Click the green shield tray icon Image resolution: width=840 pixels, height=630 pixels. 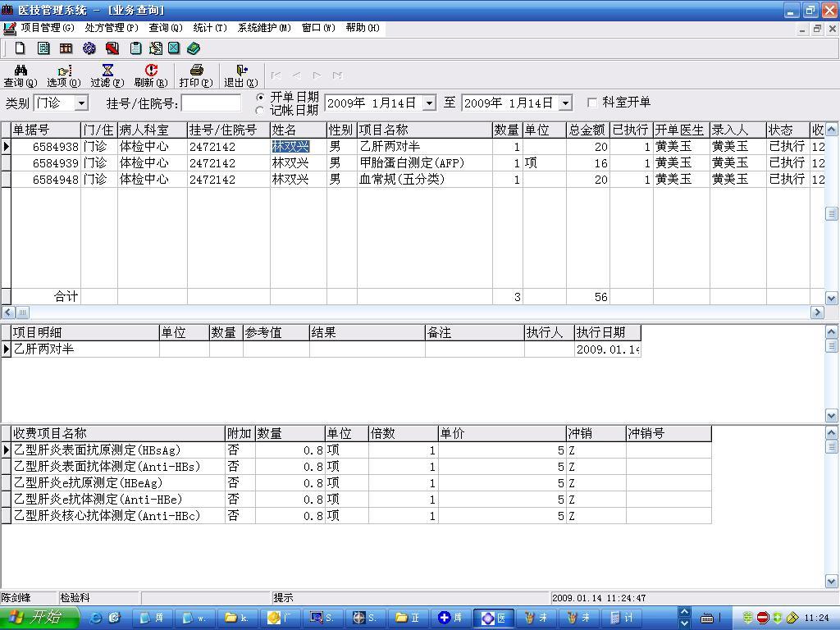tap(778, 618)
